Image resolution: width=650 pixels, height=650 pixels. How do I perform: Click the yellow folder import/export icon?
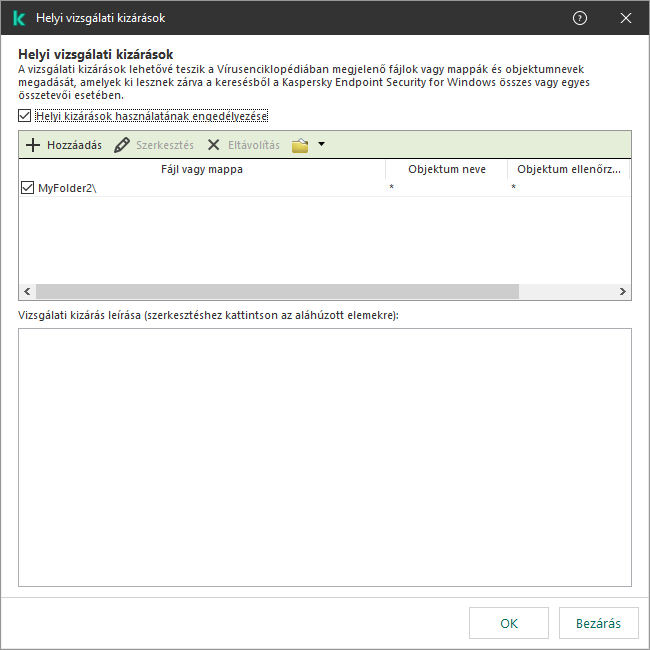[x=300, y=145]
